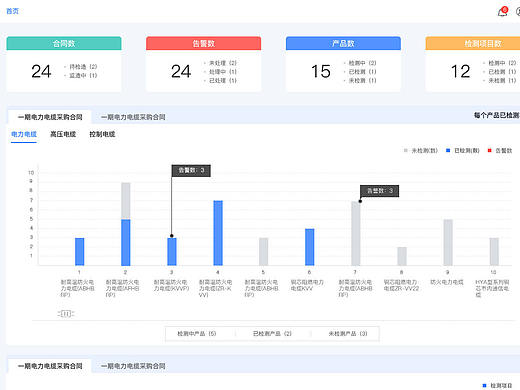Click gray segment of bar for product 2
The width and height of the screenshot is (520, 390).
pos(126,201)
